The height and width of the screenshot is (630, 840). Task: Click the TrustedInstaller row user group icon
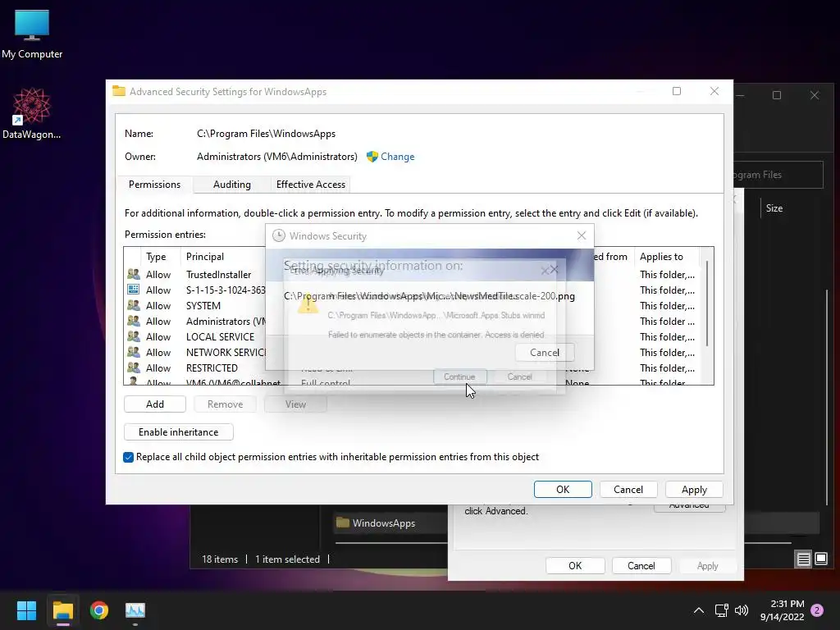(x=134, y=274)
